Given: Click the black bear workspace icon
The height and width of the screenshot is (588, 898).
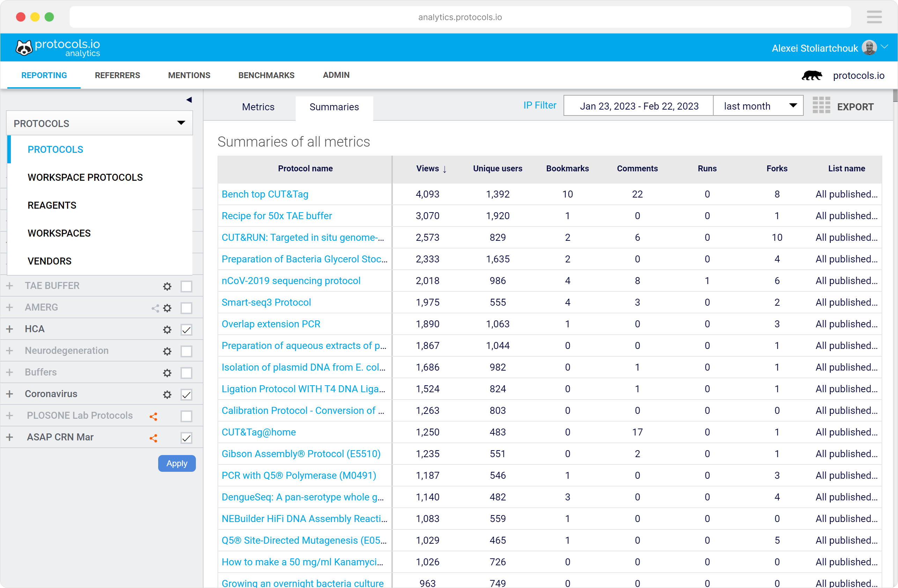Looking at the screenshot, I should [812, 75].
